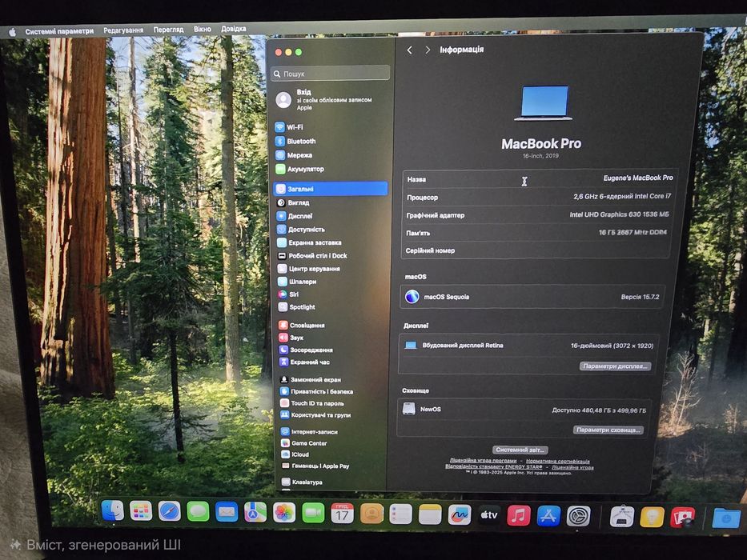Image resolution: width=747 pixels, height=560 pixels.
Task: Open Maps from the Dock
Action: [255, 513]
